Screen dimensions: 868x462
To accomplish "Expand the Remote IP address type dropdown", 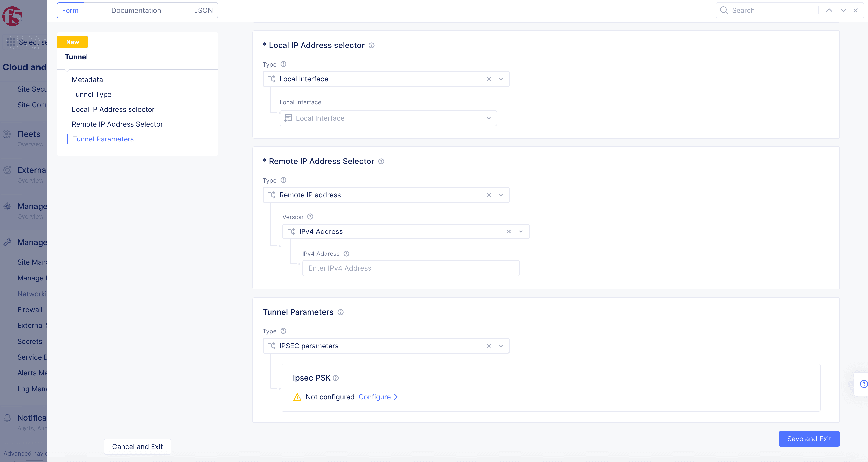I will pyautogui.click(x=501, y=195).
